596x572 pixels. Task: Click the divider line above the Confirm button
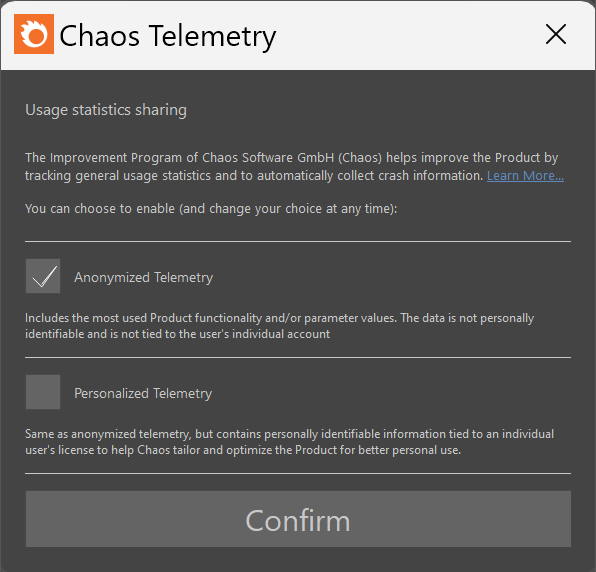click(298, 473)
